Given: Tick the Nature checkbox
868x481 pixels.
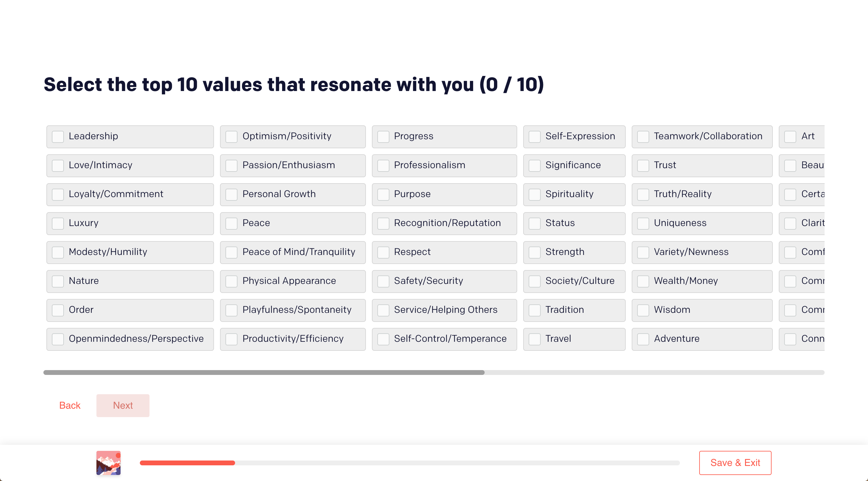Looking at the screenshot, I should tap(58, 281).
